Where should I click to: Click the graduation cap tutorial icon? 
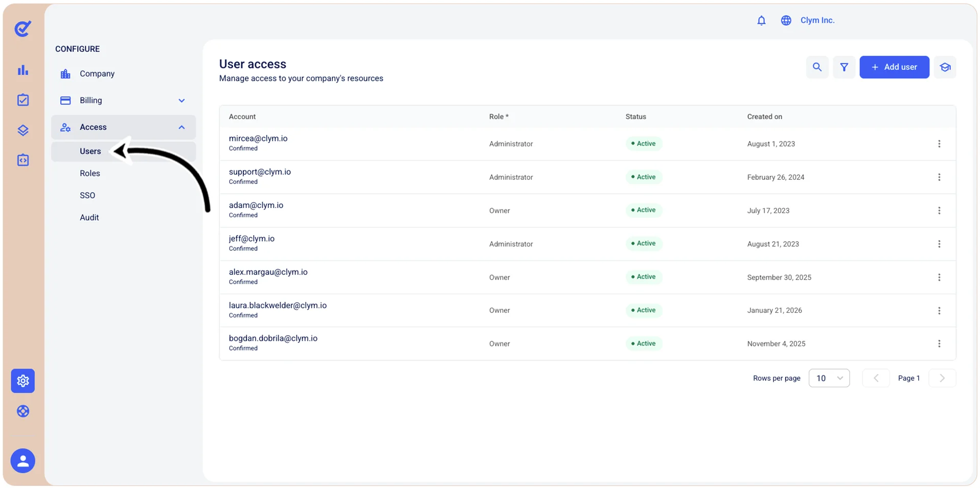[945, 67]
